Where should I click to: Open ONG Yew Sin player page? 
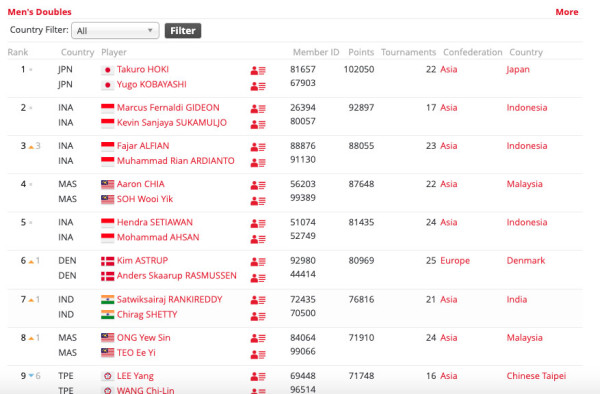143,338
